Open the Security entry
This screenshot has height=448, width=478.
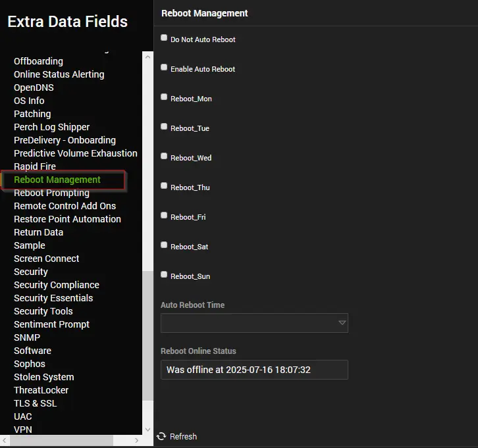(31, 272)
